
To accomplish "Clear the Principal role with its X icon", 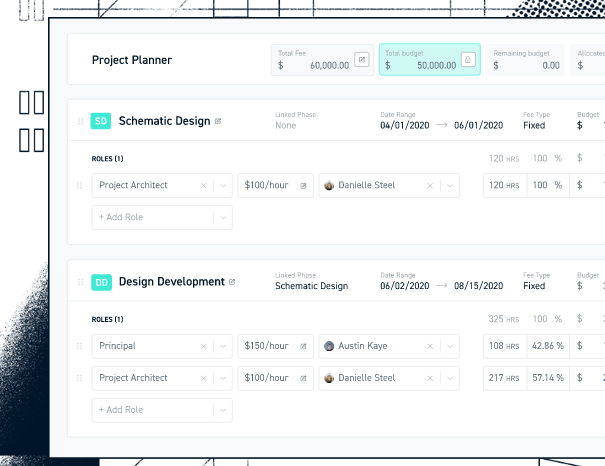I will point(203,346).
